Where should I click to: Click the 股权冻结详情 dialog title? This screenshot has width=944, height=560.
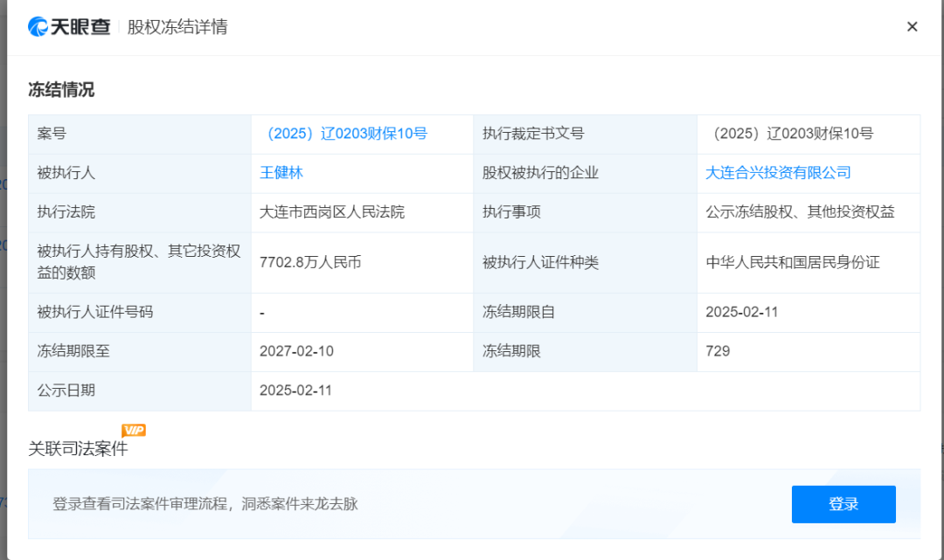(x=177, y=27)
